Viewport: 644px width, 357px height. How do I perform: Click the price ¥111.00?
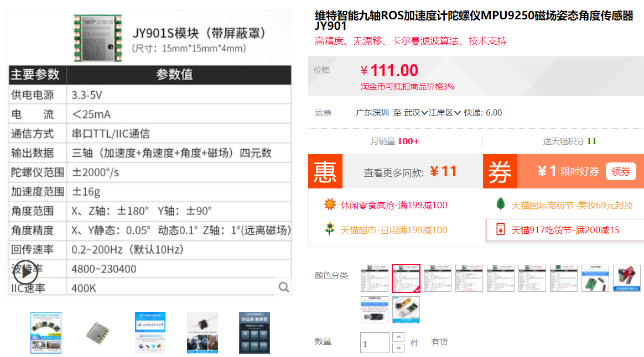389,71
